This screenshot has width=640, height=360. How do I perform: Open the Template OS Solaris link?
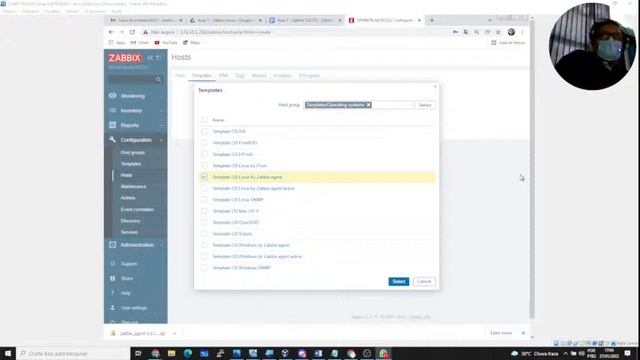(x=232, y=234)
